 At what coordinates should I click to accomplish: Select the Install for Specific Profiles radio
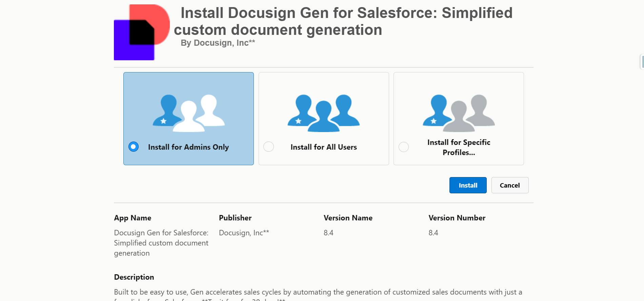coord(404,147)
